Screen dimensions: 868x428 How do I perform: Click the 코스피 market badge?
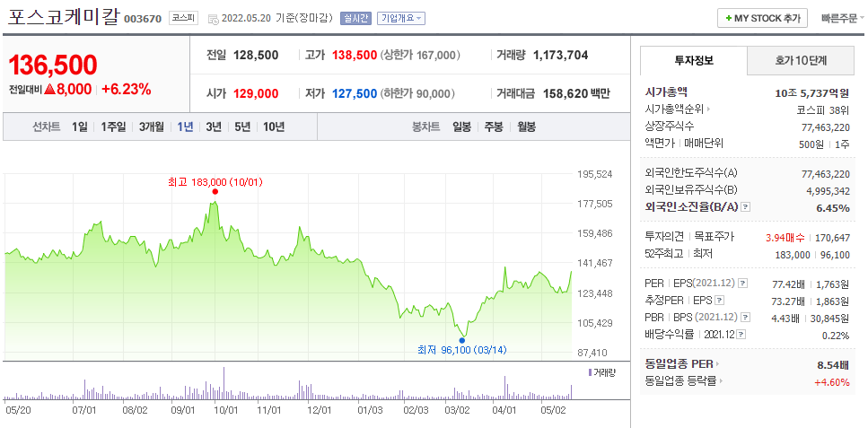click(x=183, y=18)
